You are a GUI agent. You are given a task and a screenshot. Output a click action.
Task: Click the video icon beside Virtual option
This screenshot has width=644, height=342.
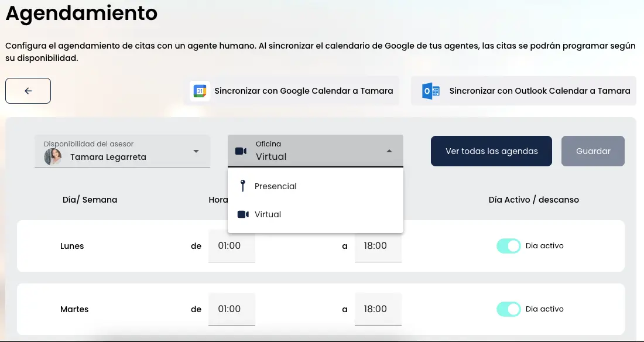[243, 214]
